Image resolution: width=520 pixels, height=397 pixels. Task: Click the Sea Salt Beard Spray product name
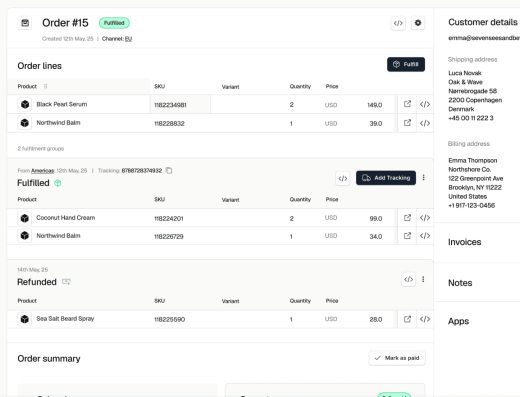coord(65,319)
